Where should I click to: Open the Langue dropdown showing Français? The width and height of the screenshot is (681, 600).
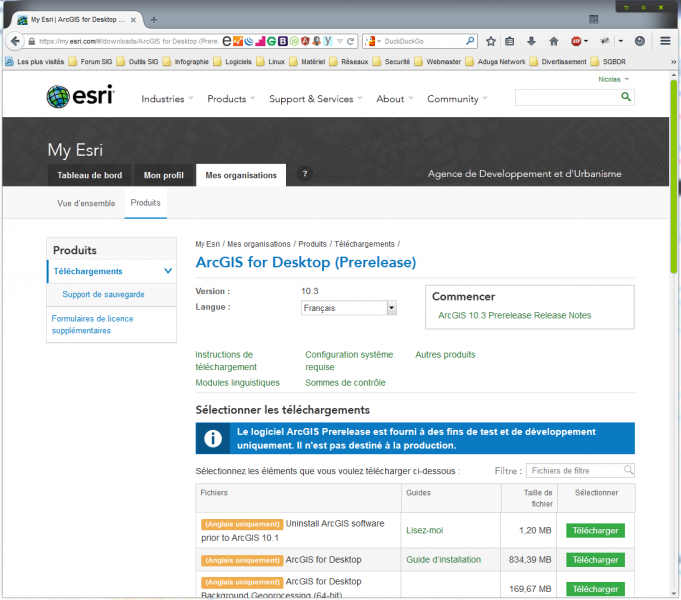coord(349,308)
